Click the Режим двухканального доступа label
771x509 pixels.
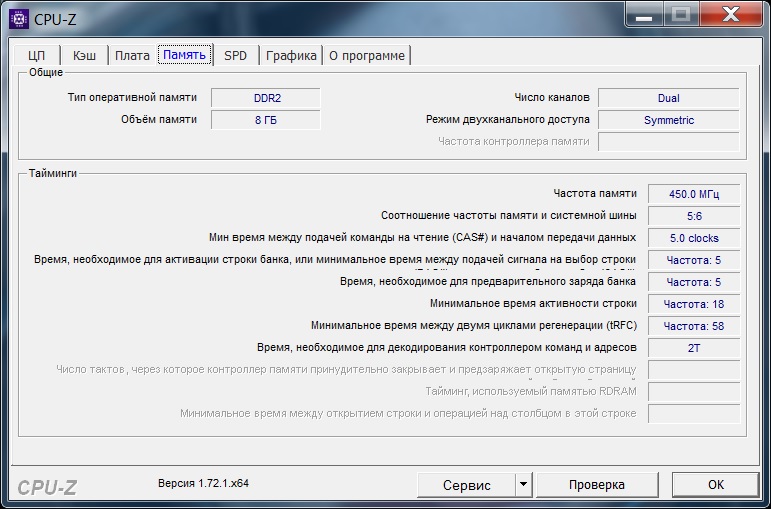click(x=508, y=120)
